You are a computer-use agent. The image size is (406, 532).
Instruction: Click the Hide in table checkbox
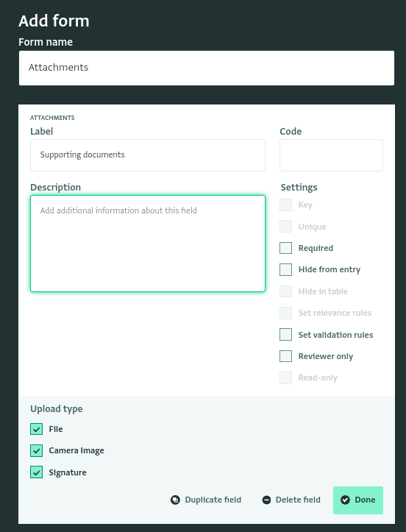pyautogui.click(x=285, y=291)
